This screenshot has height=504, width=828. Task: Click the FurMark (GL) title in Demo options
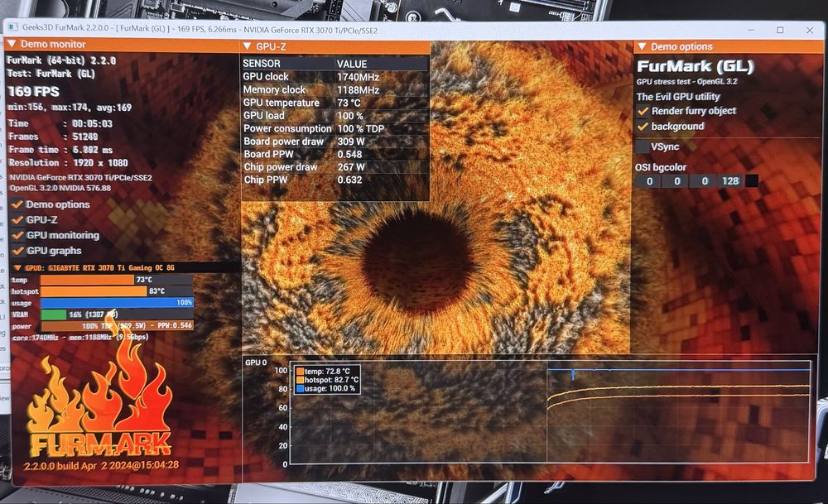click(696, 66)
